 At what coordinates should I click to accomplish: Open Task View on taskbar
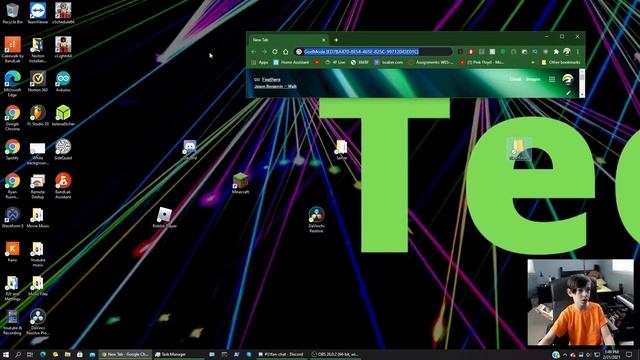tap(30, 354)
